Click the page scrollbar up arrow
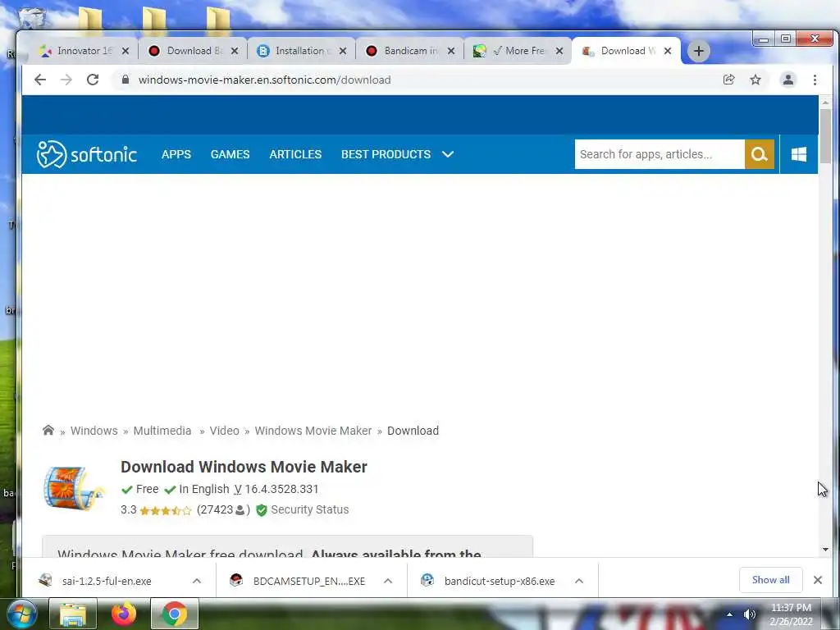This screenshot has height=630, width=840. click(x=825, y=102)
